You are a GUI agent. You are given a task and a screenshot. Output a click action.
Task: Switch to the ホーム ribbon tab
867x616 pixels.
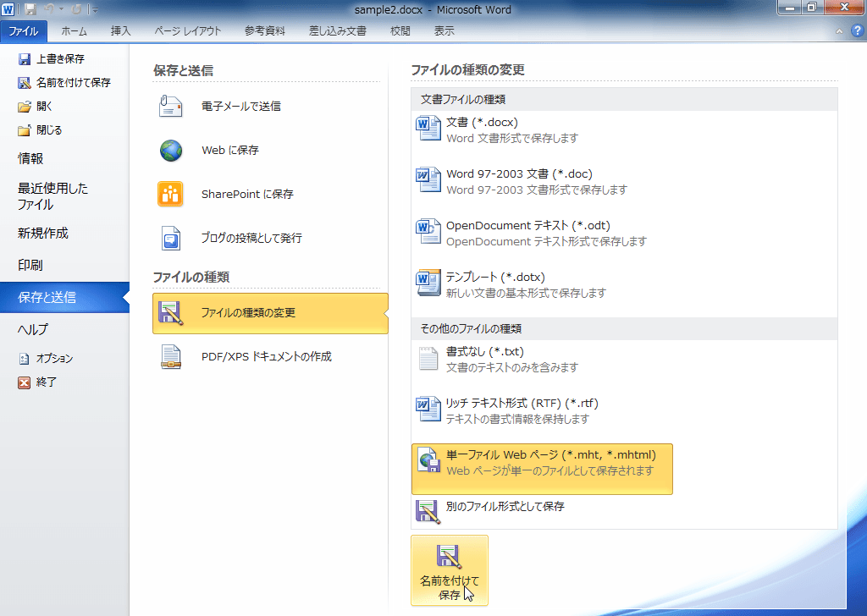[x=75, y=31]
